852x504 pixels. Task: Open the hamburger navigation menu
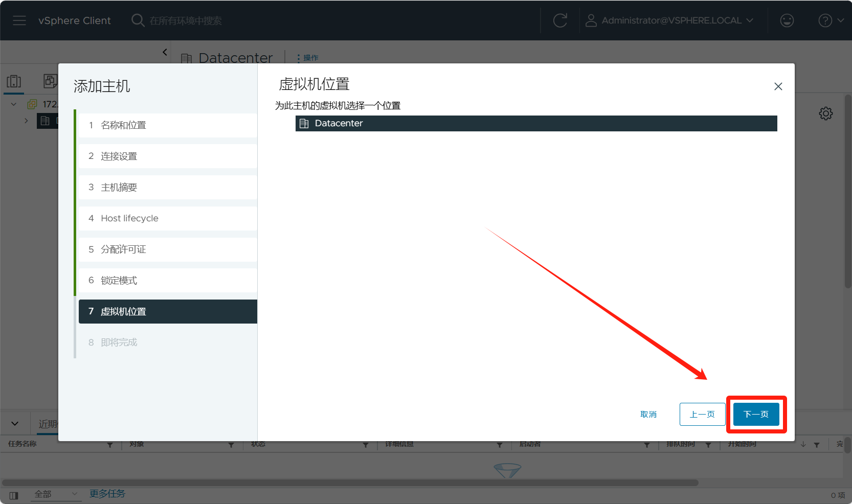pyautogui.click(x=19, y=20)
